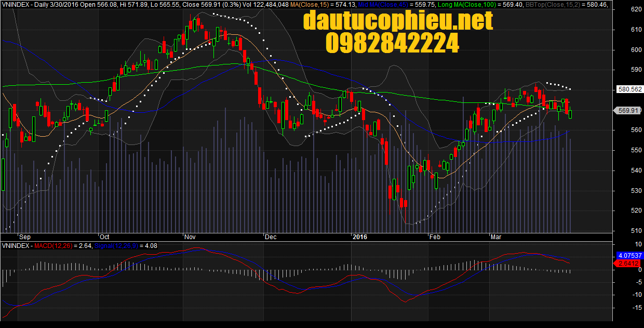Click the 569.91 last close price marker
This screenshot has width=644, height=328.
pyautogui.click(x=627, y=110)
